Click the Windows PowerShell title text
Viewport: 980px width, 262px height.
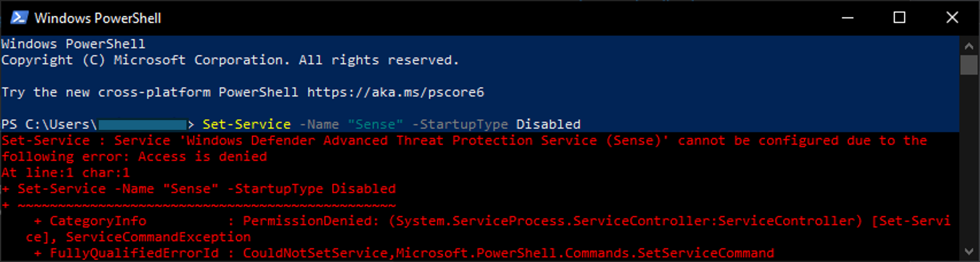[x=98, y=18]
